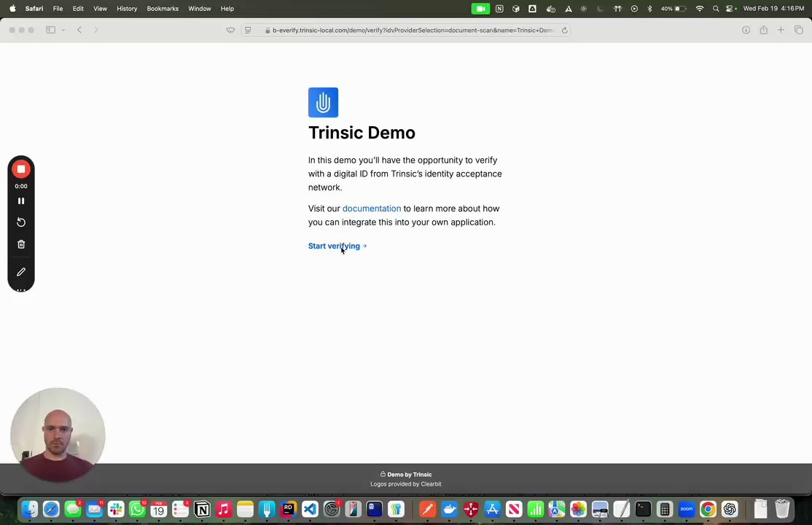This screenshot has height=525, width=812.
Task: Expand the sidebar tab group dropdown arrow
Action: (x=63, y=30)
